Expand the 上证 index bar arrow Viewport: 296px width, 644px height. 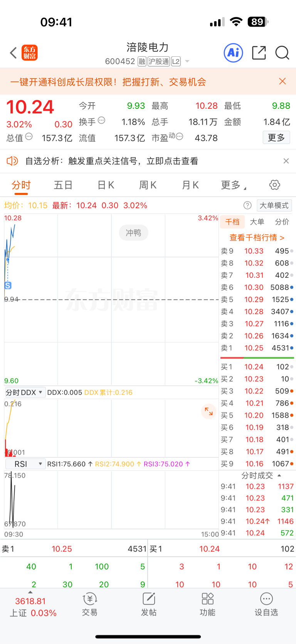[x=30, y=592]
